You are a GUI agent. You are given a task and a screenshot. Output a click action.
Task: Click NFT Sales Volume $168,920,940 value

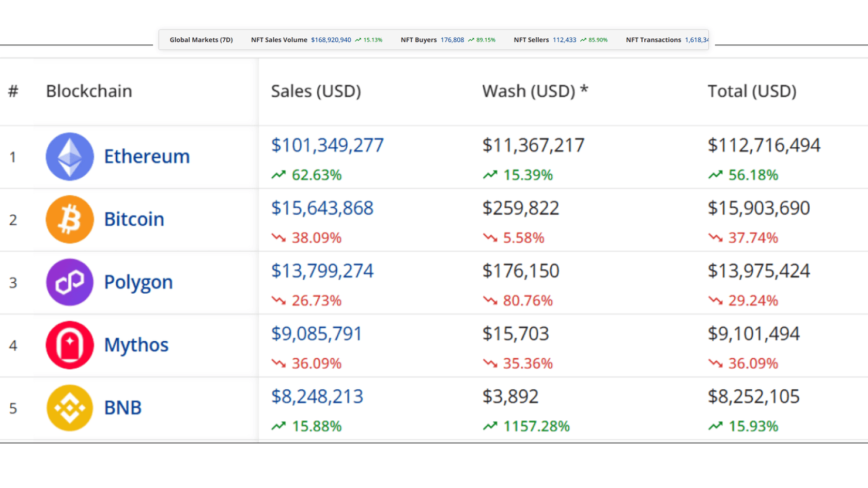(x=331, y=40)
